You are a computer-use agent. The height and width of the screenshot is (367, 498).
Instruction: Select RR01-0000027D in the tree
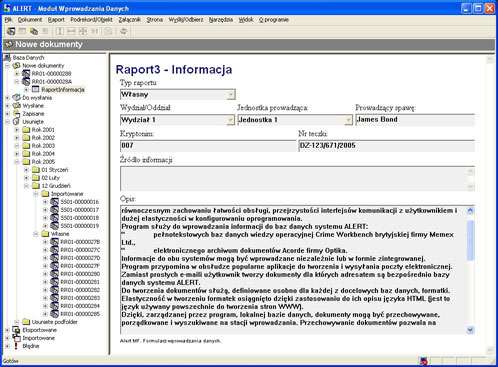(80, 258)
